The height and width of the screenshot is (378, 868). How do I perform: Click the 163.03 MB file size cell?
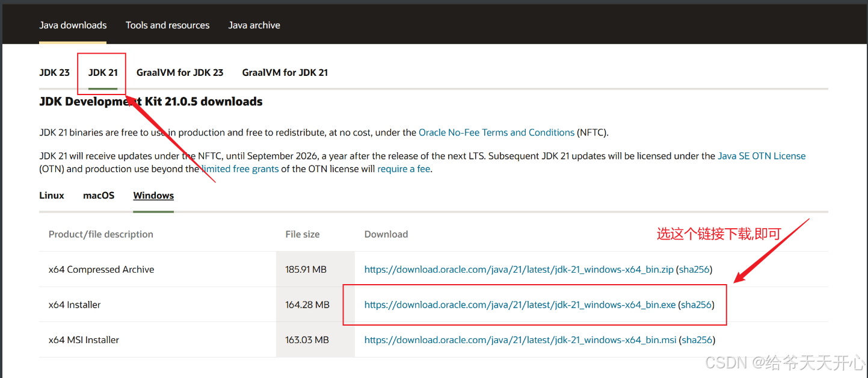point(315,340)
